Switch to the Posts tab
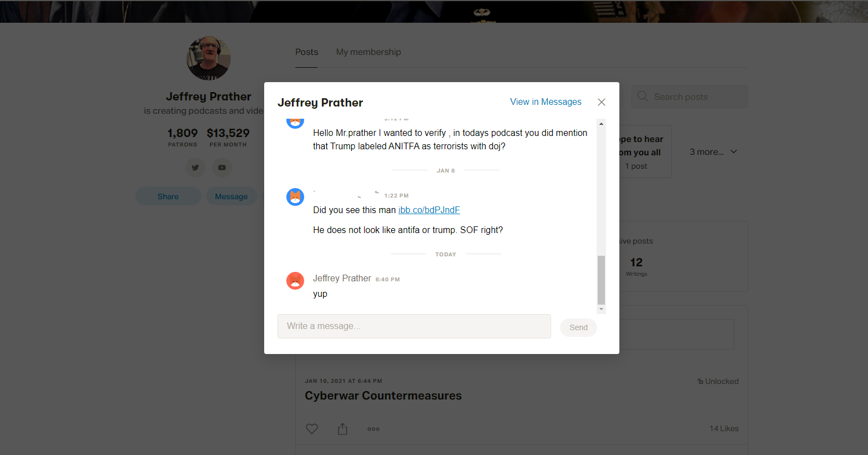 click(306, 52)
